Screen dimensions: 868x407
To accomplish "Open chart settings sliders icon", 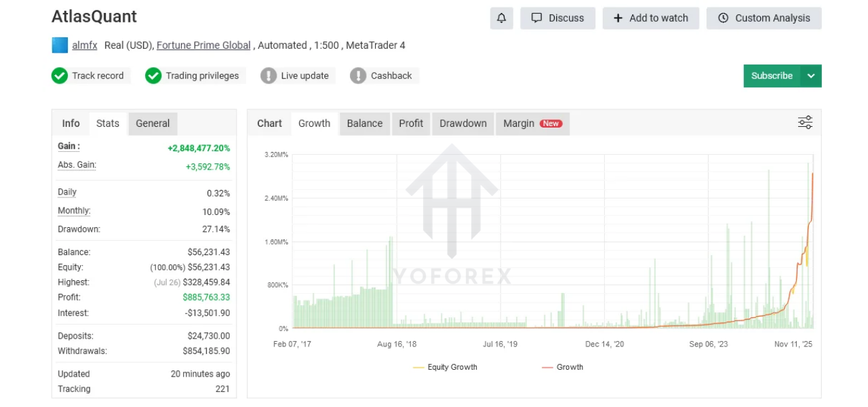I will tap(805, 123).
